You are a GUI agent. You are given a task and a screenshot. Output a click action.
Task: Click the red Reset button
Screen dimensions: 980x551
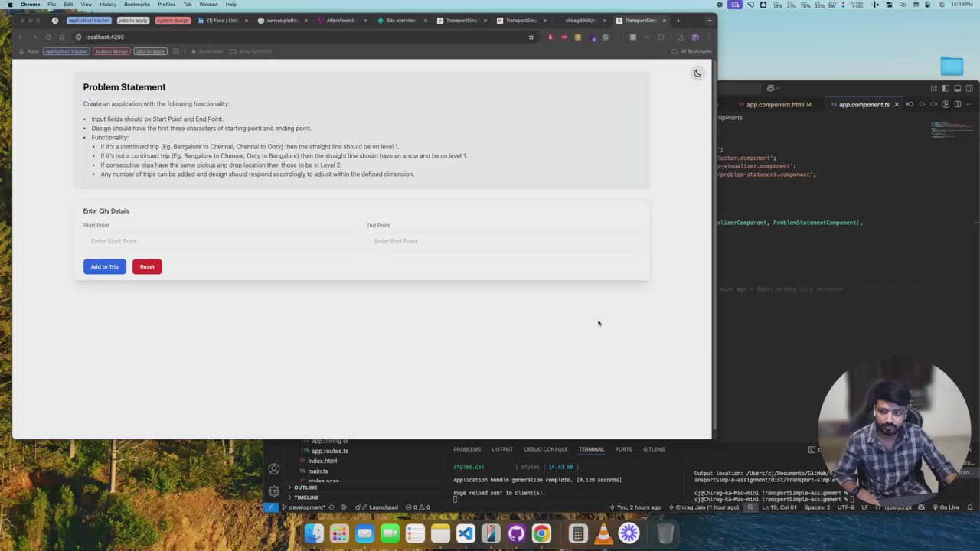click(147, 266)
